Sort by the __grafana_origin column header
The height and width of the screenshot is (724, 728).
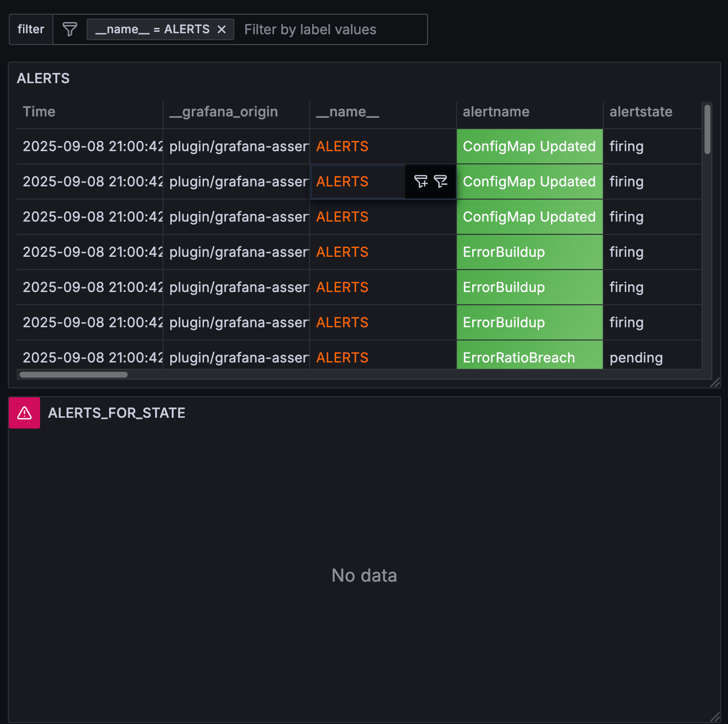(224, 112)
